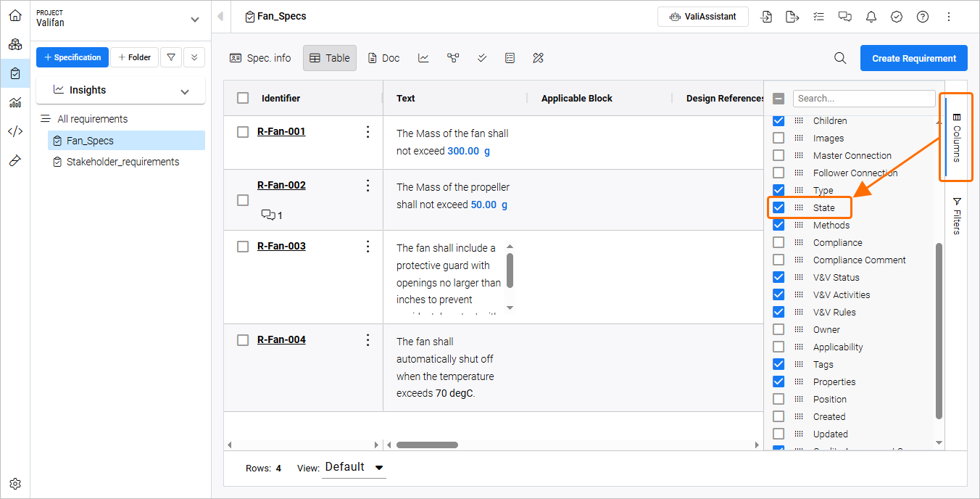
Task: Click the notifications bell icon
Action: click(871, 17)
